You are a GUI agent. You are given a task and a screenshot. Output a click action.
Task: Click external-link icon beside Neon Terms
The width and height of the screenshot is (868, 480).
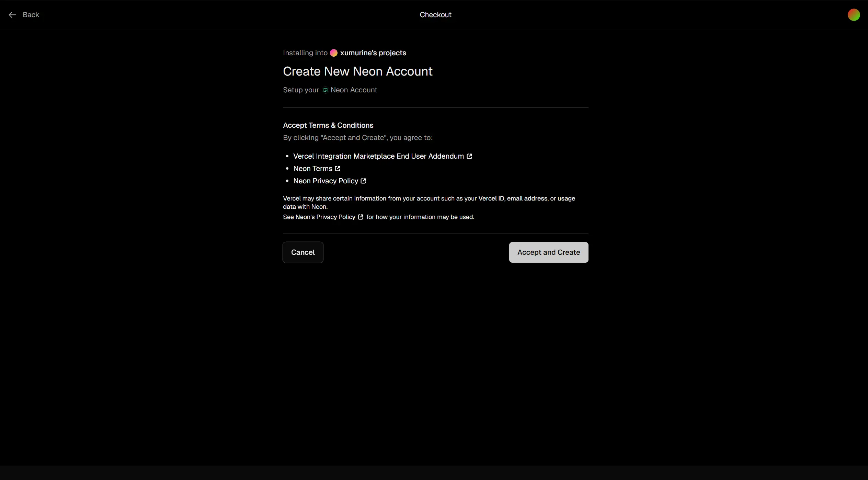click(x=338, y=169)
